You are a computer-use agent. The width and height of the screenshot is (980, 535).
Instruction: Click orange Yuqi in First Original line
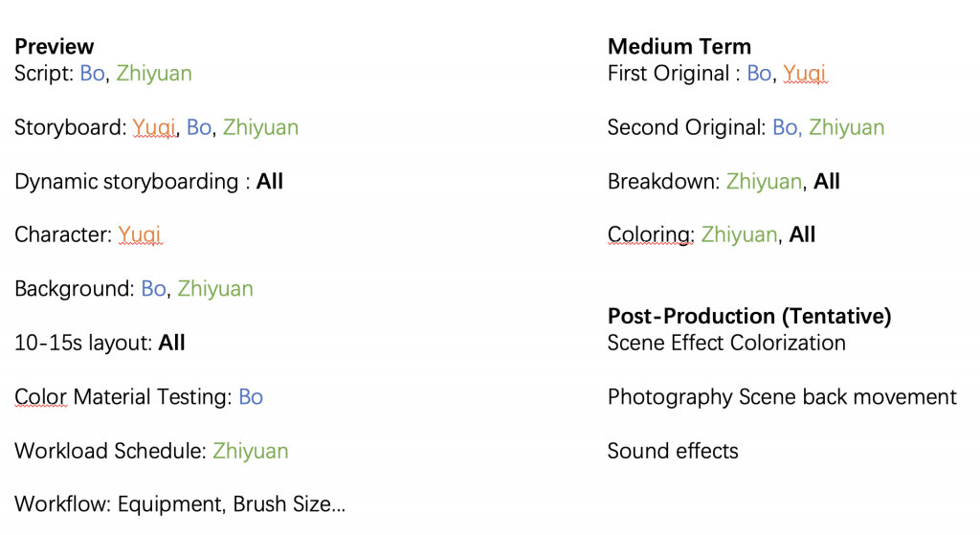(804, 74)
